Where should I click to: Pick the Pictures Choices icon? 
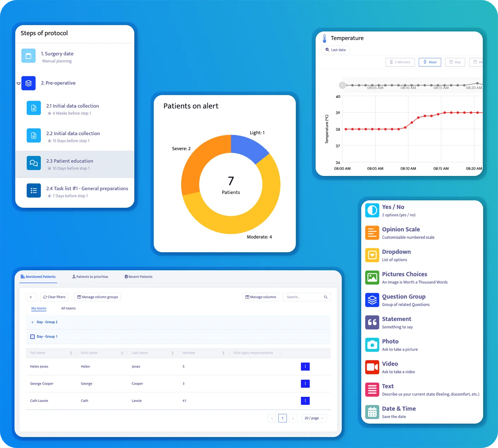point(372,278)
